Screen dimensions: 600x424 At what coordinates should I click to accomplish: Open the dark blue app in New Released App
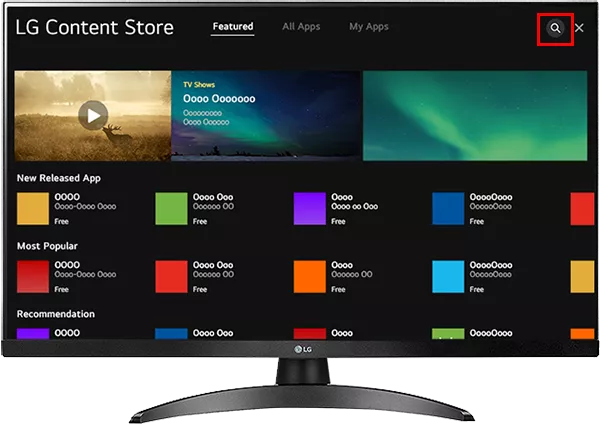448,209
